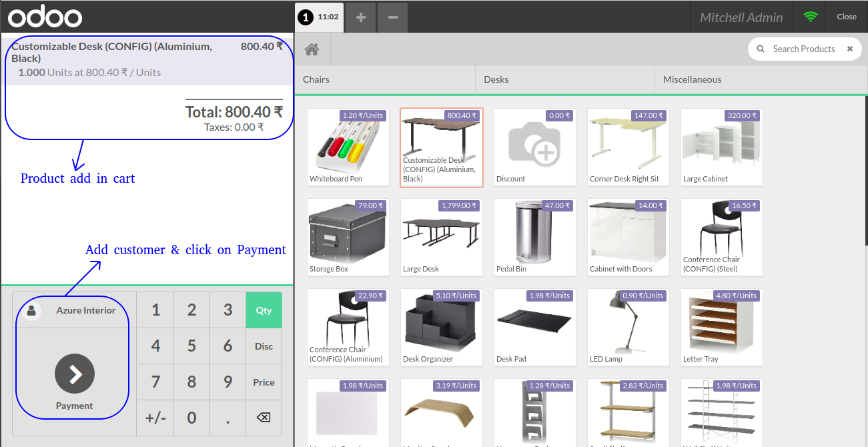Viewport: 868px width, 447px height.
Task: Select customer Azure Interior
Action: pyautogui.click(x=75, y=310)
